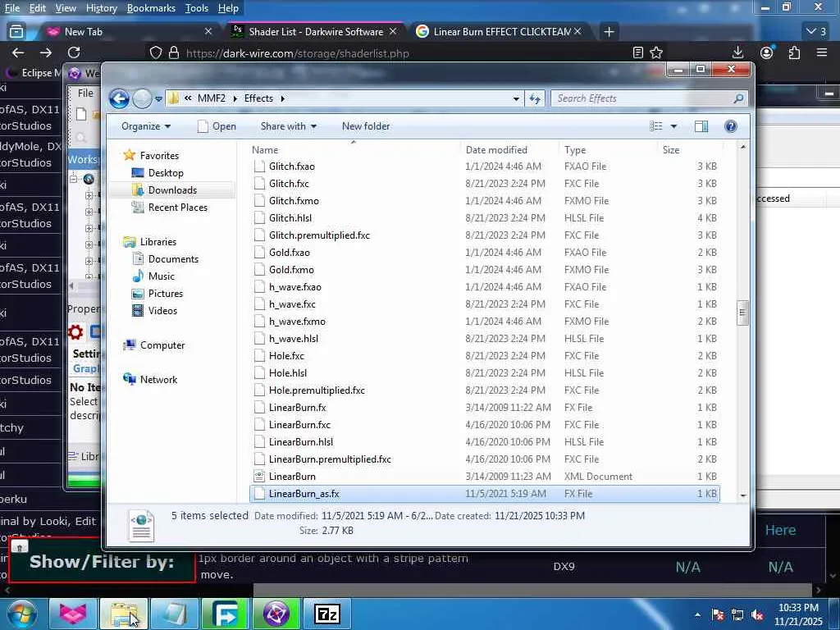Select LinearBurn XML Document file
The width and height of the screenshot is (840, 630).
point(292,477)
